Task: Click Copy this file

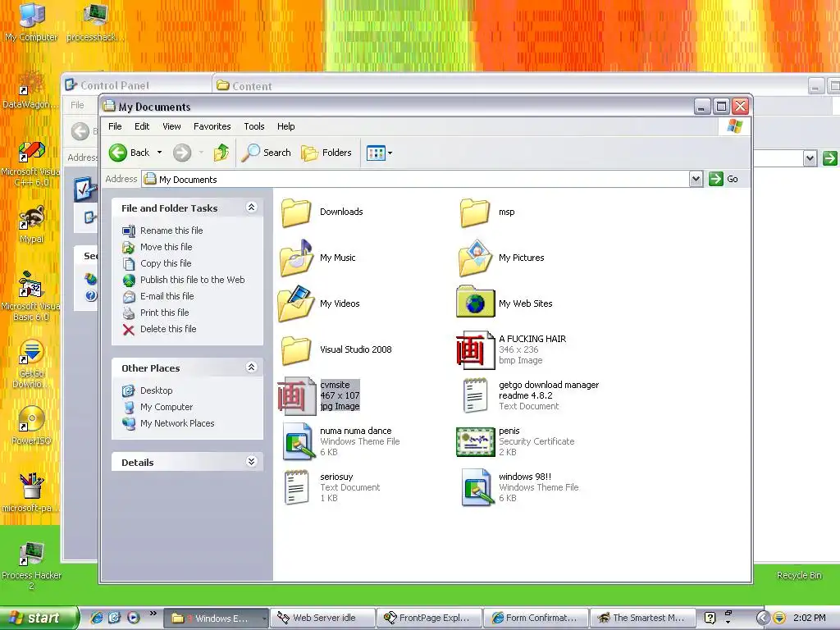Action: [x=157, y=263]
